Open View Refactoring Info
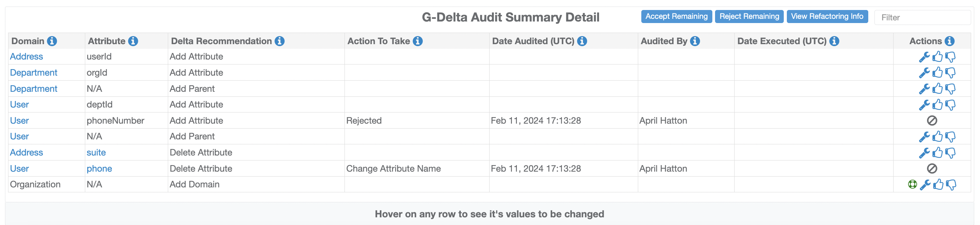The image size is (980, 225). pyautogui.click(x=827, y=17)
